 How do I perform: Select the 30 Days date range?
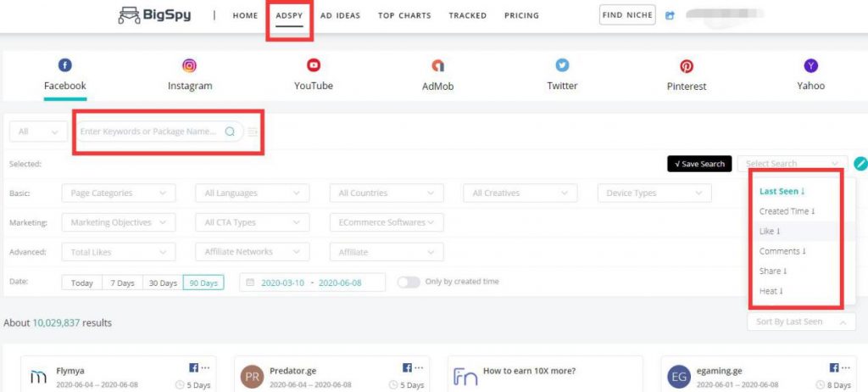coord(163,283)
